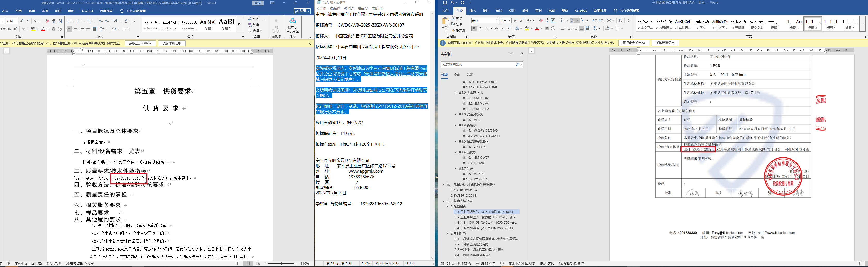Collapse the 十、技术支持资料 heading
Image resolution: width=868 pixels, height=267 pixels.
[x=444, y=201]
